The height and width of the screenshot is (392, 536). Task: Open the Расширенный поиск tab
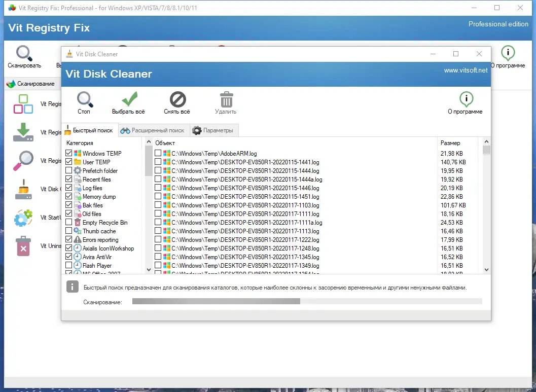click(x=154, y=130)
